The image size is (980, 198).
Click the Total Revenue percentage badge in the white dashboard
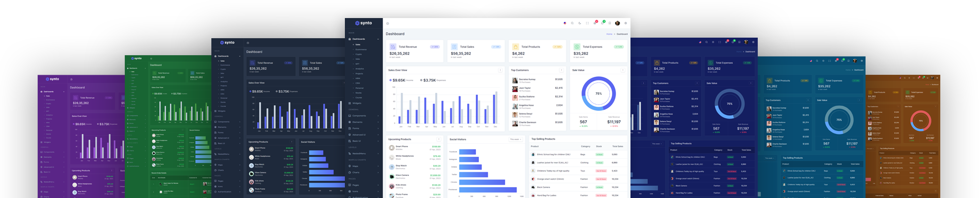point(435,47)
